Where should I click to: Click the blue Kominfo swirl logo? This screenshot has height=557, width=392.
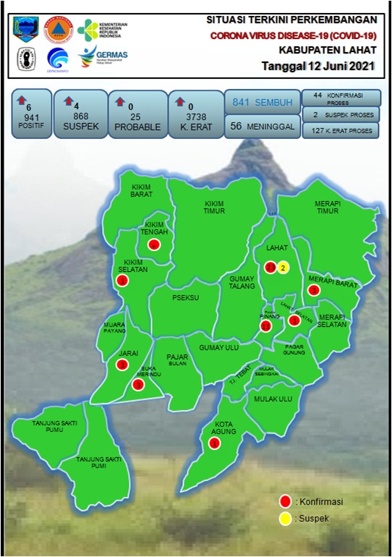[x=58, y=59]
